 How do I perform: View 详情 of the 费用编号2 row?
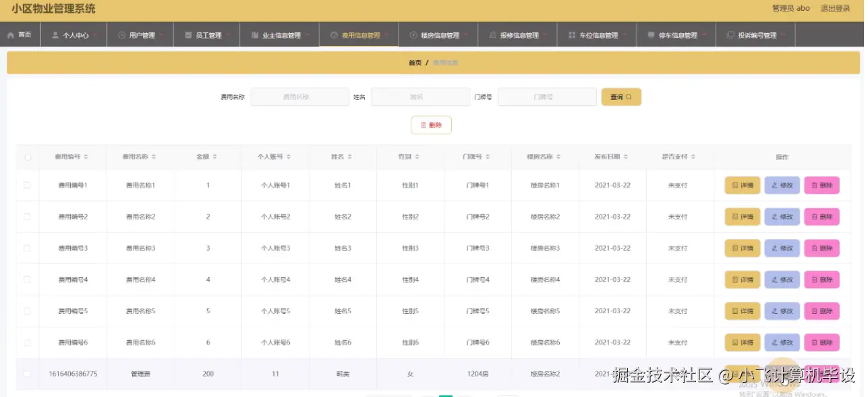pyautogui.click(x=742, y=217)
